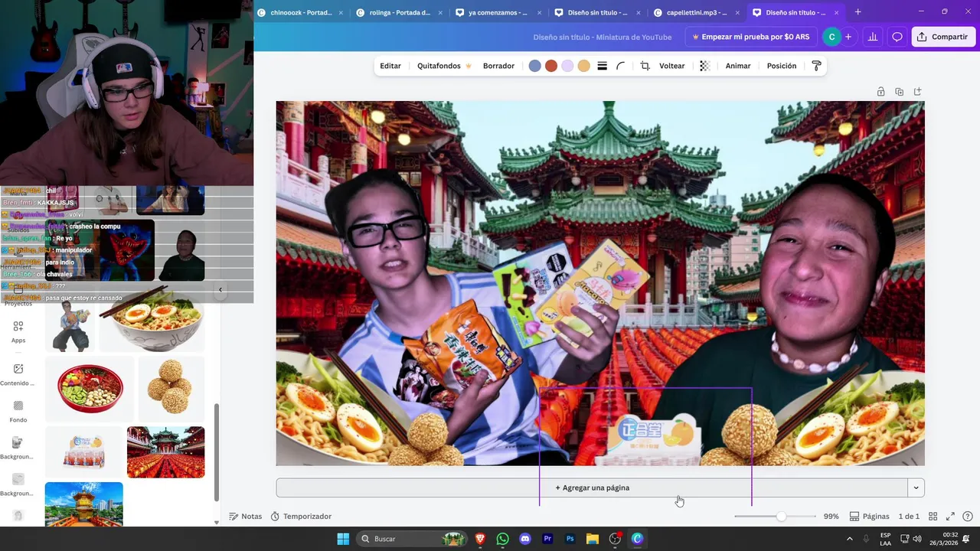Screen dimensions: 980x551
Task: Add collaborator plus icon next to avatar
Action: tap(848, 37)
